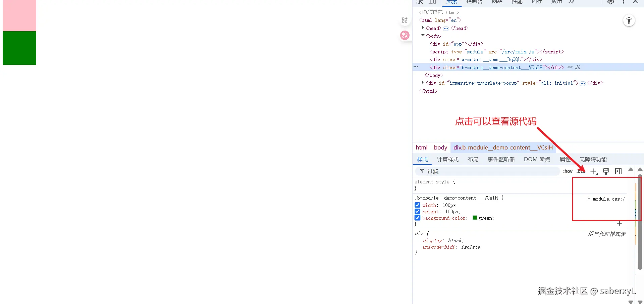Image resolution: width=644 pixels, height=304 pixels.
Task: Click the pink box on the page
Action: [19, 15]
